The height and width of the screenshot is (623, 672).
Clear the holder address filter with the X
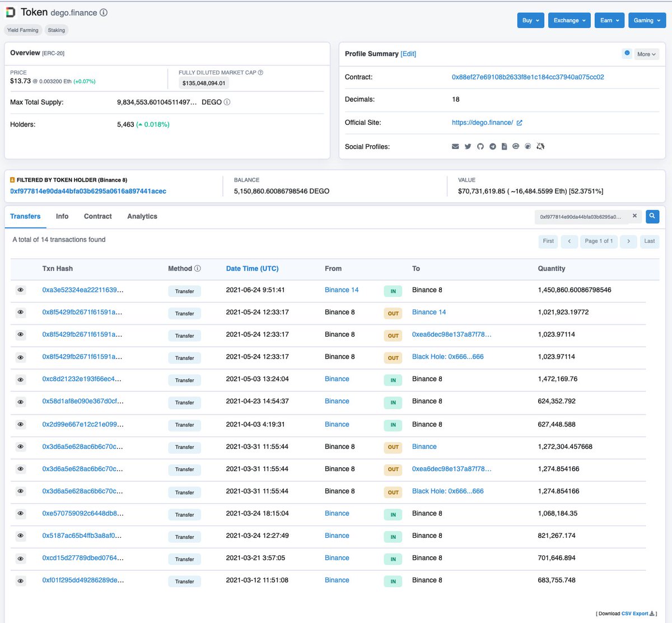click(x=634, y=215)
